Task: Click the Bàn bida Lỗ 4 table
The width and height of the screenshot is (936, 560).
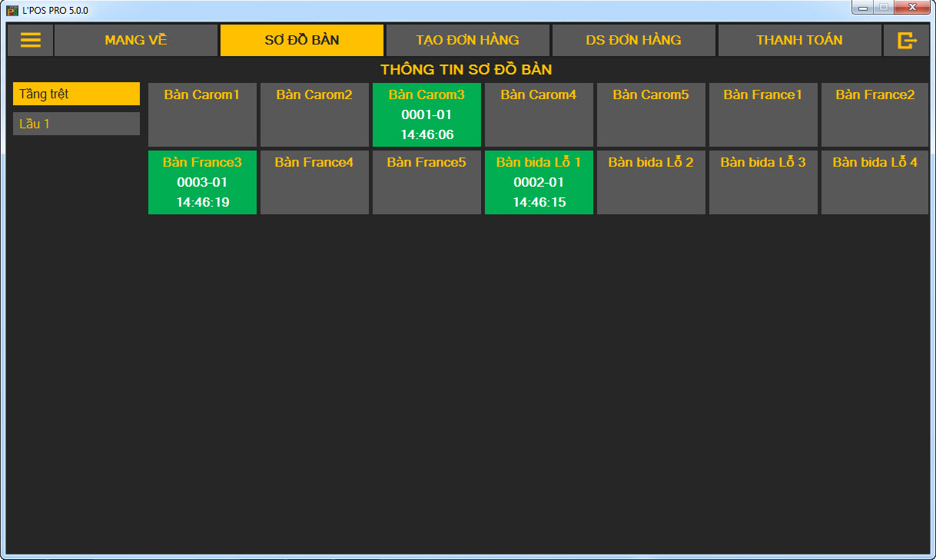Action: pyautogui.click(x=875, y=183)
